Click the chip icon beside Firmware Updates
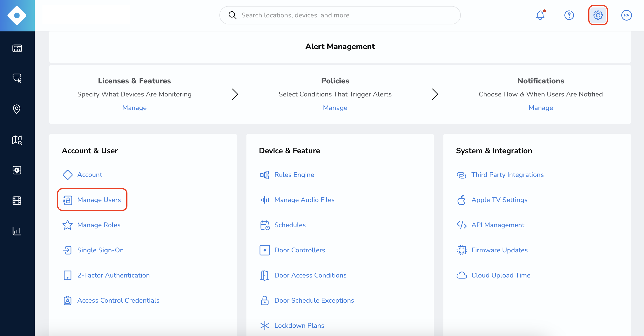 click(x=462, y=250)
